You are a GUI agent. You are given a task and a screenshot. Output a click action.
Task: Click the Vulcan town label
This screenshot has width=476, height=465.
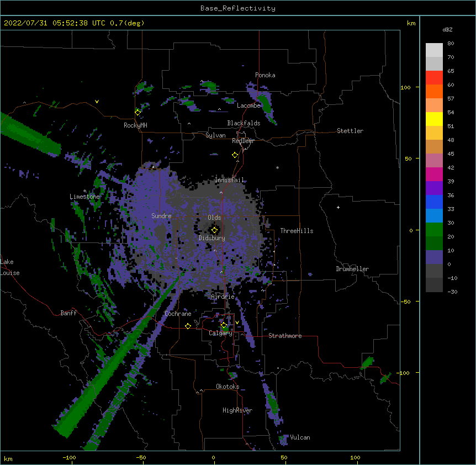tap(300, 437)
